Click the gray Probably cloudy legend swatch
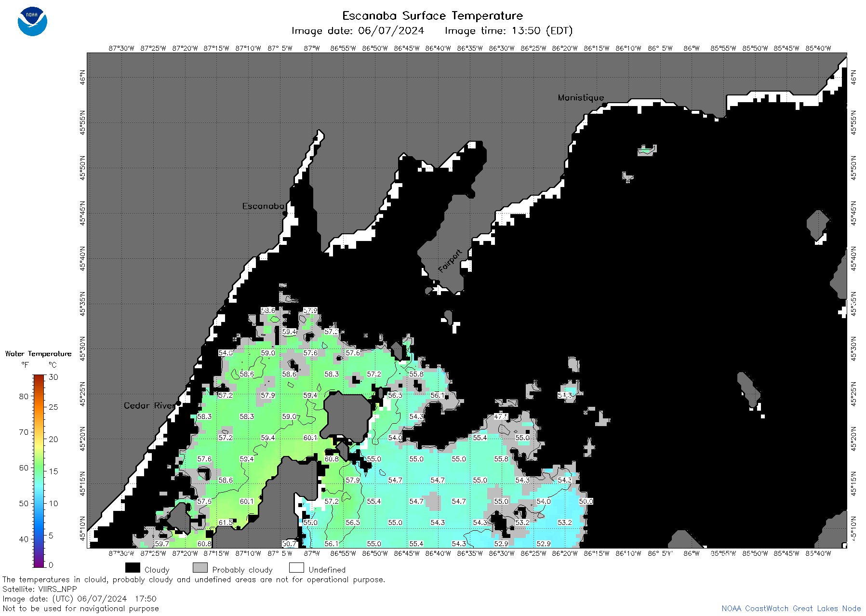 click(x=200, y=568)
